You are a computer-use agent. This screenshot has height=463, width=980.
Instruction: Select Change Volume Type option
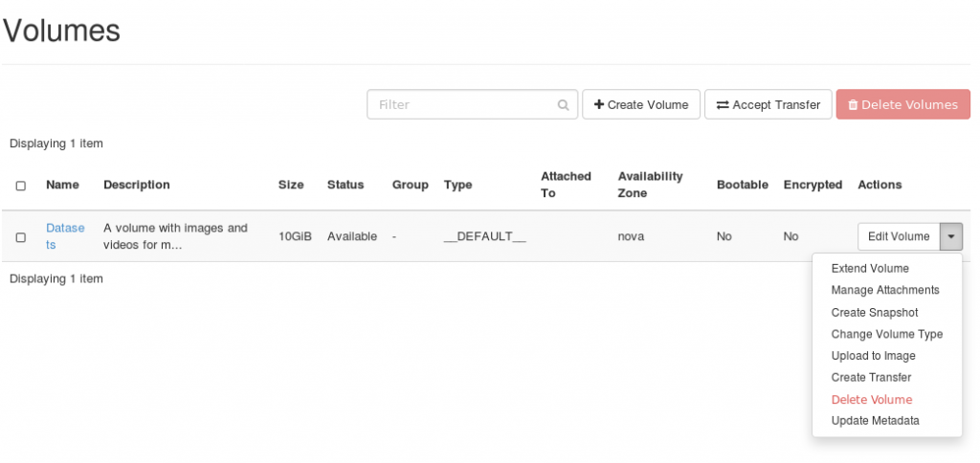pyautogui.click(x=887, y=335)
